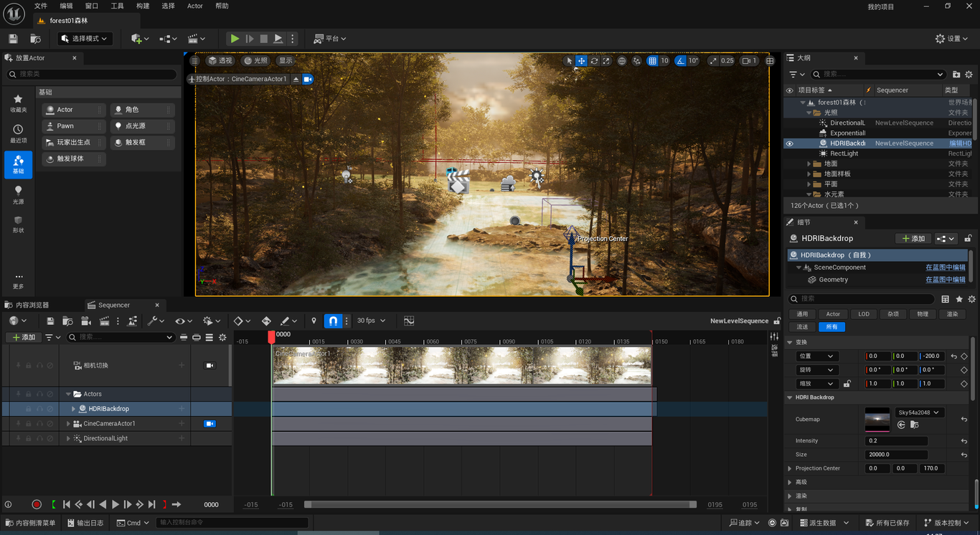980x535 pixels.
Task: Open the 透视 perspective view dropdown
Action: click(221, 61)
